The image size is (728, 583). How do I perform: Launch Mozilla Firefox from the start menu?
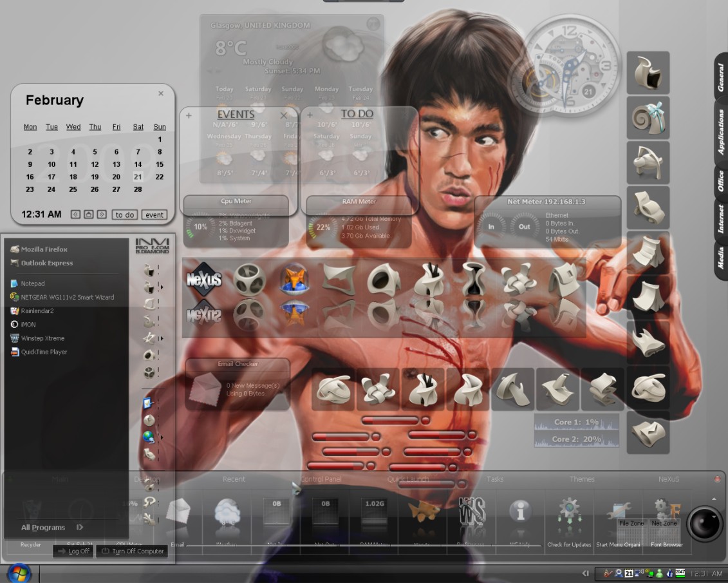pyautogui.click(x=39, y=249)
